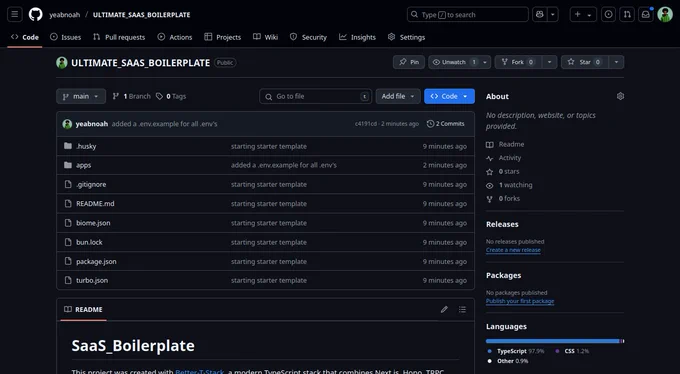Switch to the Insights tab

357,37
